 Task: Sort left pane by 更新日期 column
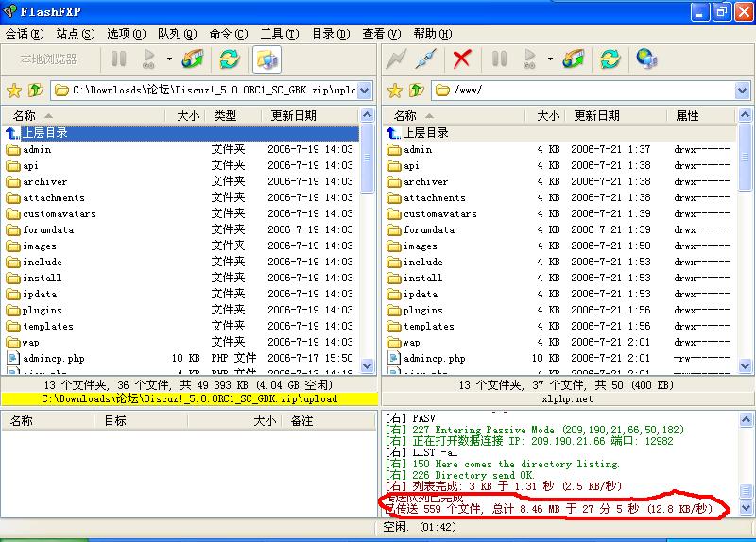tap(310, 115)
